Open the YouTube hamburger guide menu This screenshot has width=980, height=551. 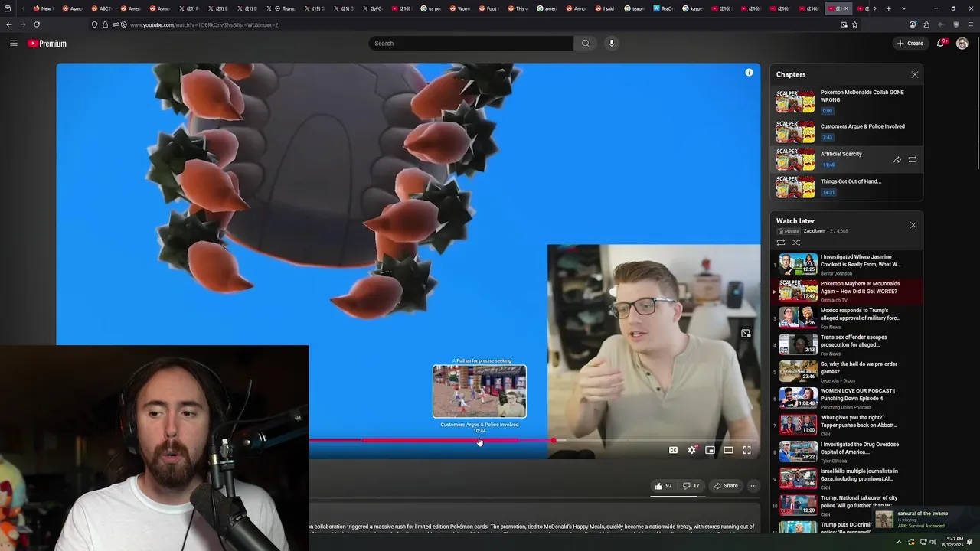(x=13, y=44)
